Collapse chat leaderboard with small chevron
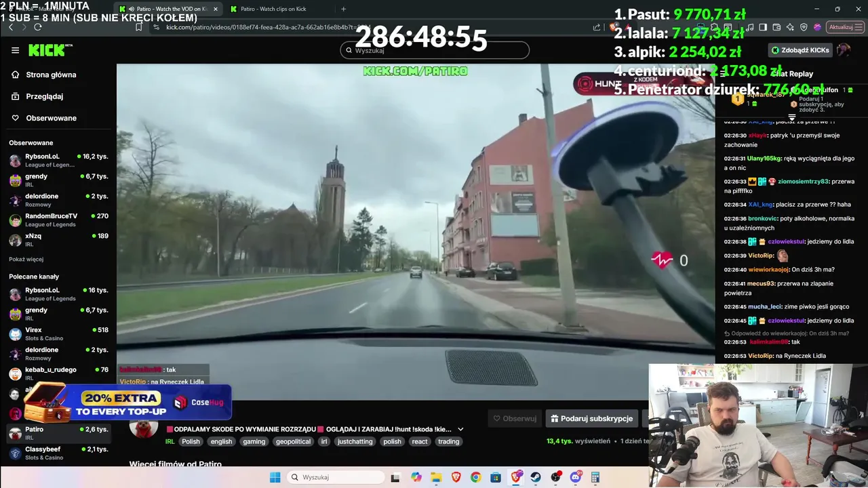This screenshot has width=868, height=488. [791, 117]
